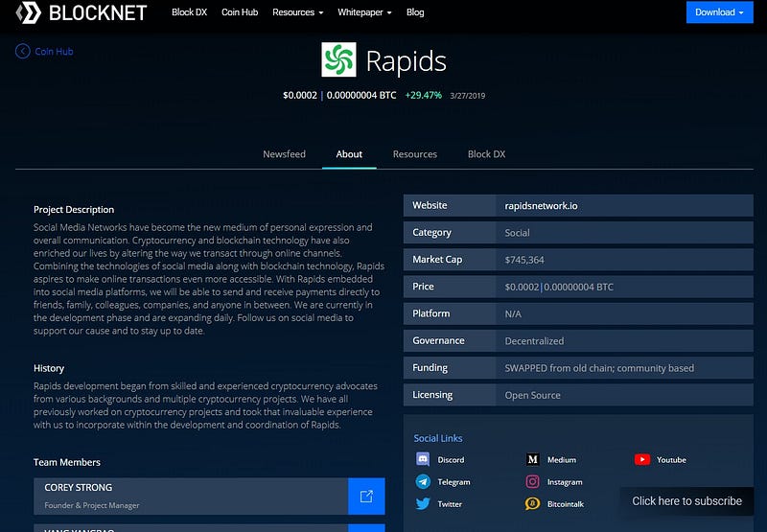Click the Medium text link
Screen dimensions: 767x532
(562, 460)
